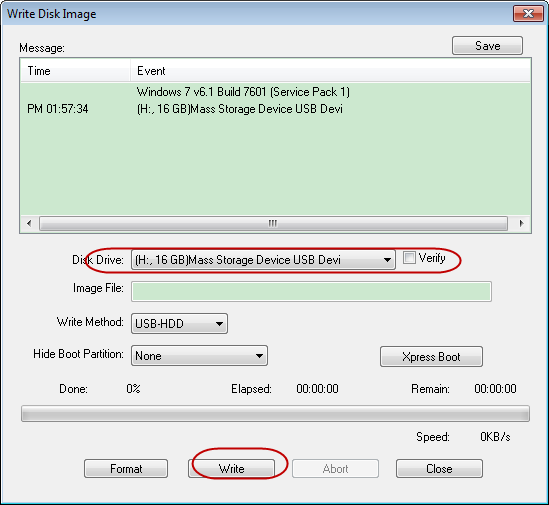The width and height of the screenshot is (549, 505).
Task: Enable the Verify checkbox
Action: point(409,258)
